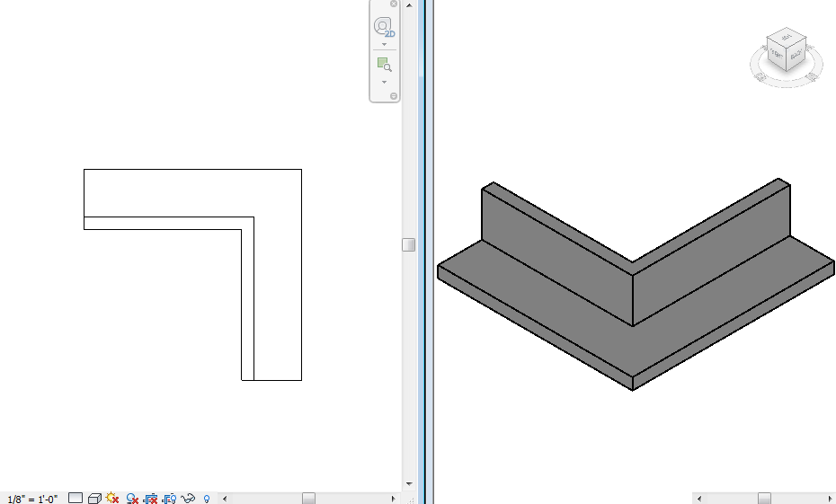Click plan view horizontal scroll right arrow
This screenshot has height=504, width=836.
pyautogui.click(x=394, y=499)
